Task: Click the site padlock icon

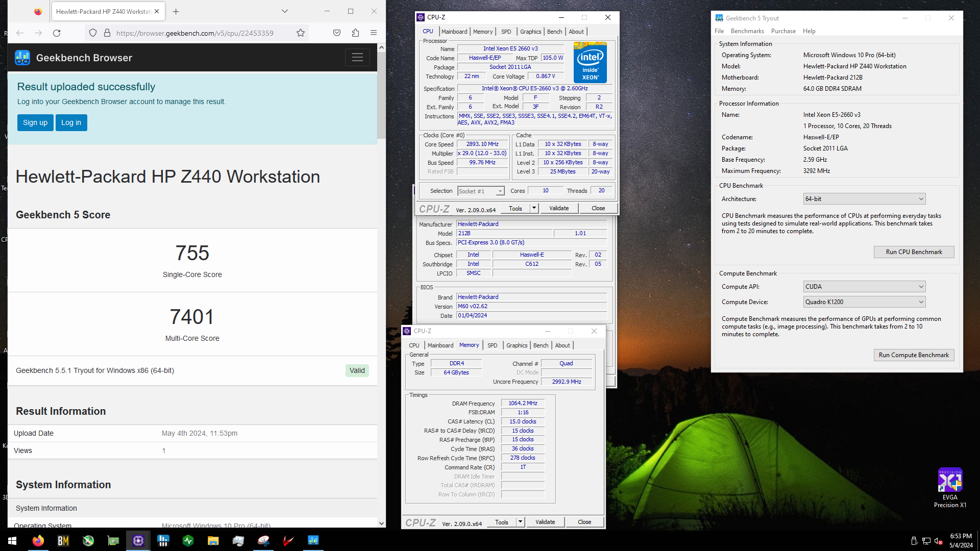Action: pos(107,33)
